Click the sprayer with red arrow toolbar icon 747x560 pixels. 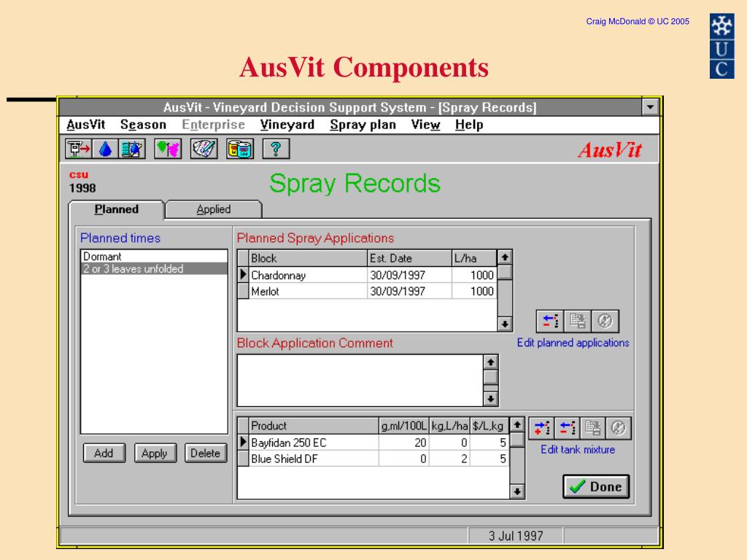coord(79,149)
